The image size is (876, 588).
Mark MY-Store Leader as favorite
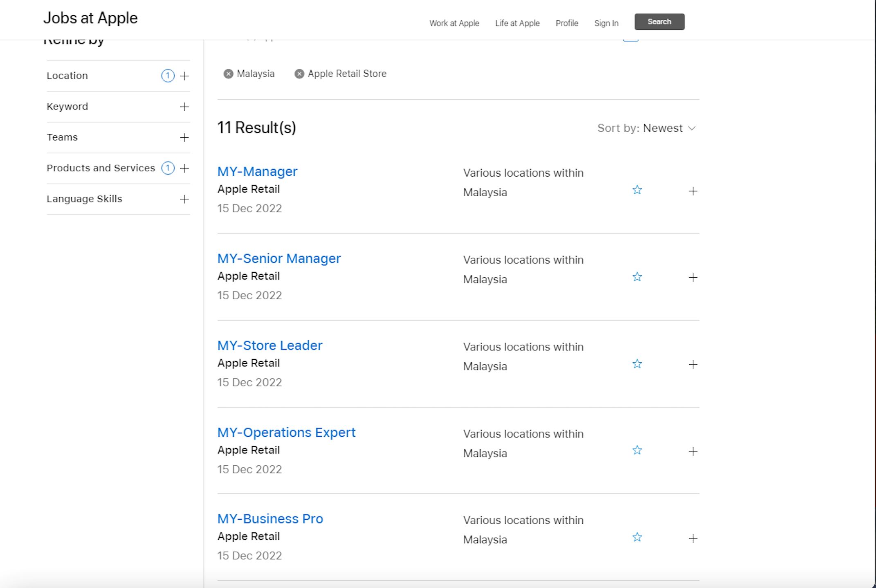(637, 364)
